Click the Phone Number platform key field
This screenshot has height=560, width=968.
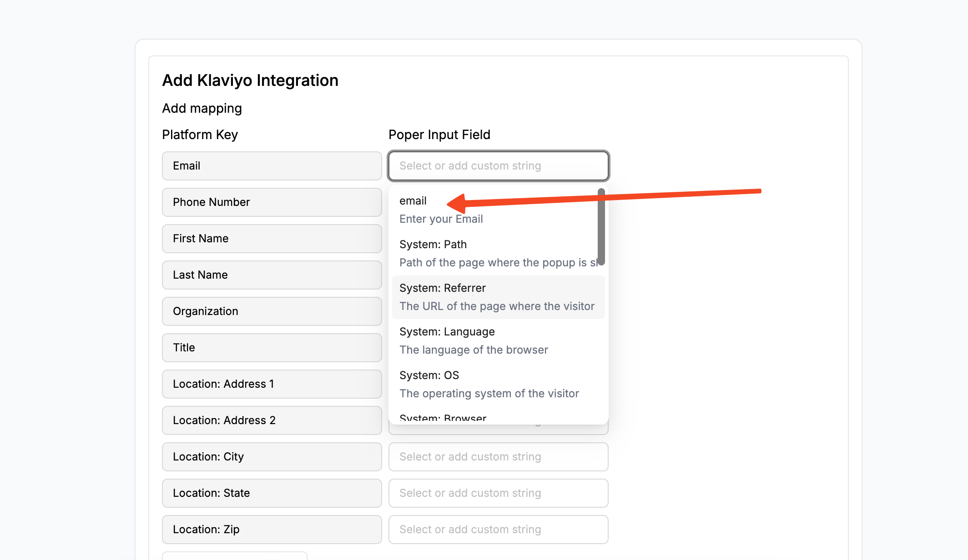click(x=272, y=202)
